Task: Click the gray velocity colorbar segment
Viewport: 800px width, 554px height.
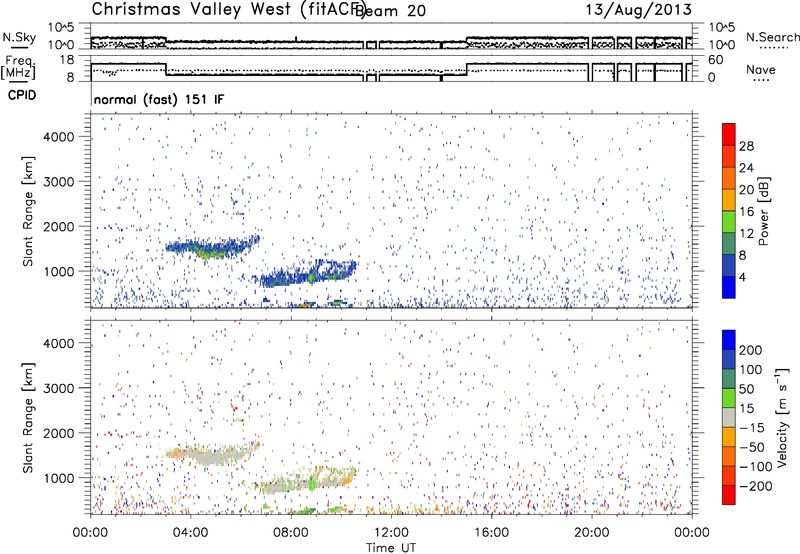Action: tap(729, 418)
